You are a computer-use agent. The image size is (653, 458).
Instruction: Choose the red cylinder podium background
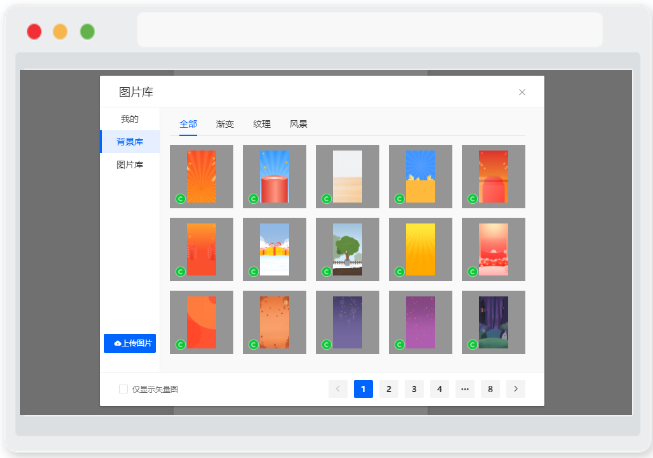(x=274, y=177)
